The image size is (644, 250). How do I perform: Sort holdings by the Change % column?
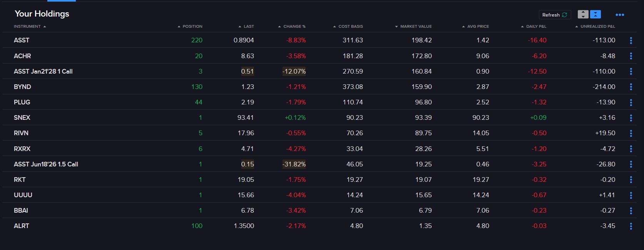[x=292, y=27]
